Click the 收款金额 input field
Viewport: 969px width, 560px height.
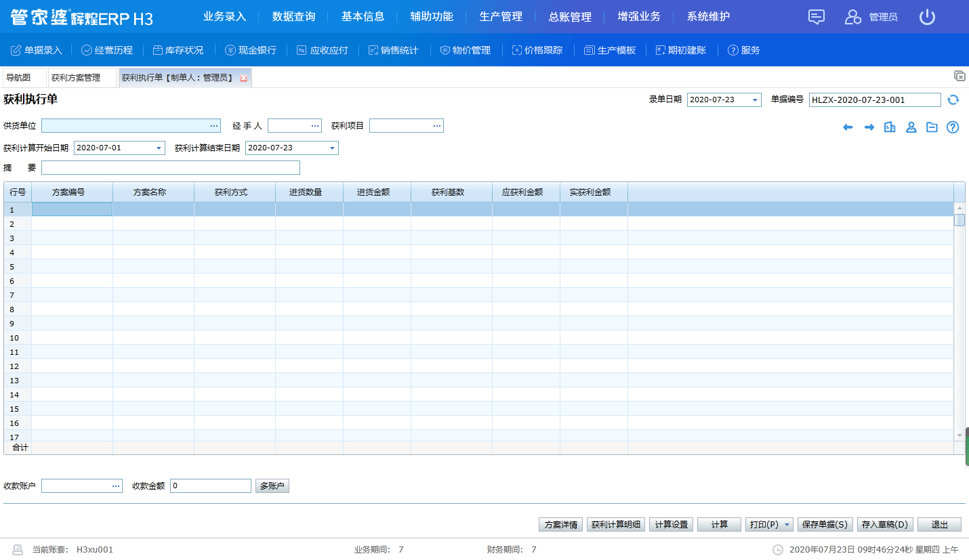coord(211,486)
